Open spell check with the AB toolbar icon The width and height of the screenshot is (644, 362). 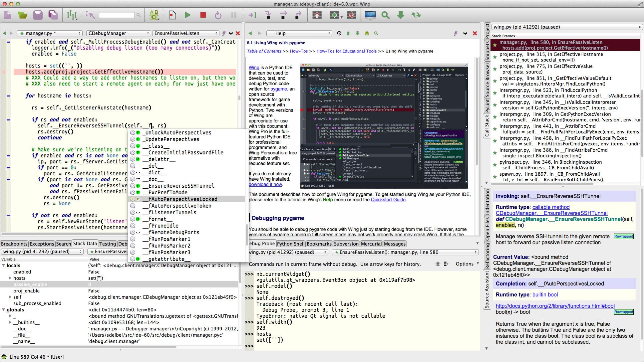154,15
